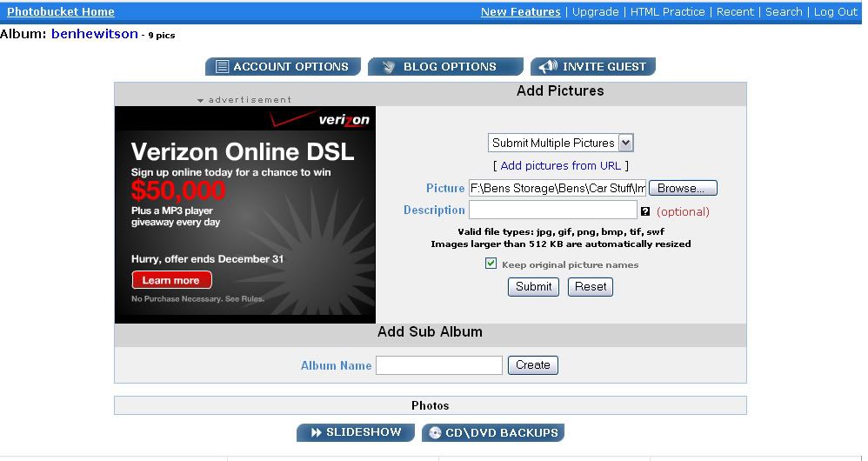Click the Browse... button
This screenshot has width=868, height=461.
[x=683, y=188]
